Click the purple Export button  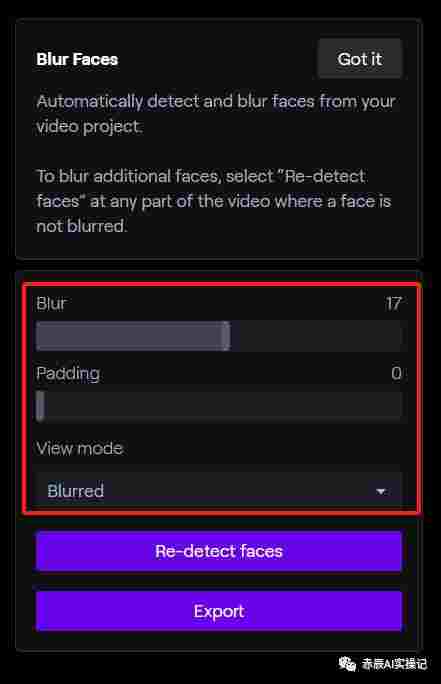[219, 611]
